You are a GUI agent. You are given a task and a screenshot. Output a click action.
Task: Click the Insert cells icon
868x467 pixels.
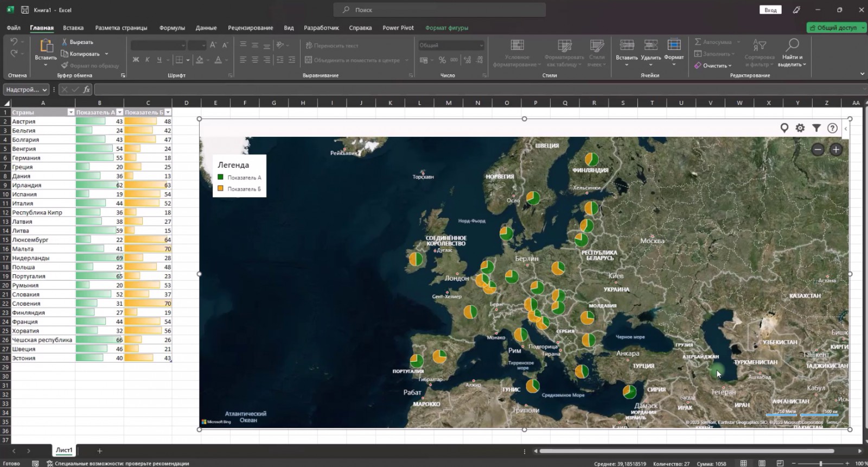[x=627, y=45]
